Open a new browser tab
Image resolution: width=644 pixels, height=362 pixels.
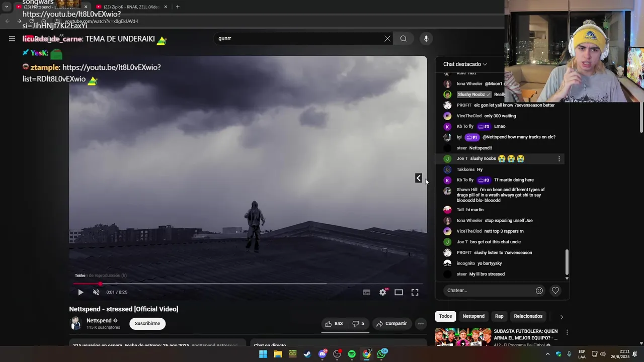pyautogui.click(x=178, y=7)
